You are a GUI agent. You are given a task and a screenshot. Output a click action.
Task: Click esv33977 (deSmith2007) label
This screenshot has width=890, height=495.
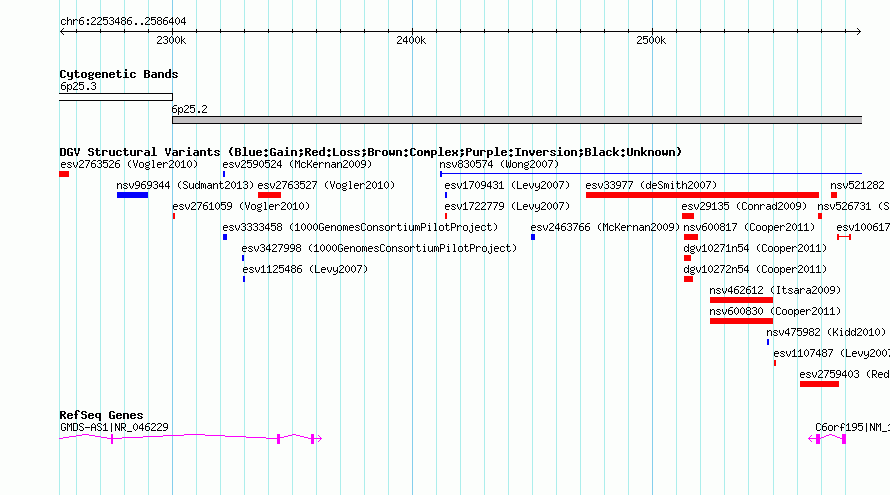coord(651,186)
